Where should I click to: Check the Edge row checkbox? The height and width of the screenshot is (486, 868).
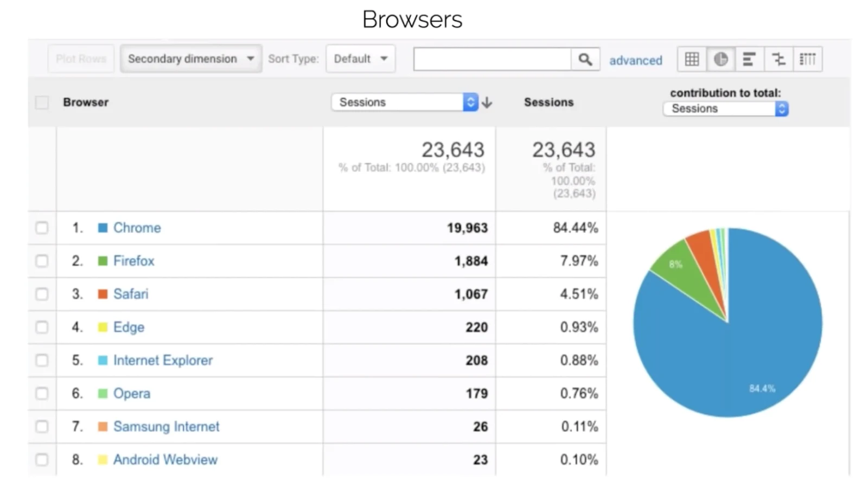pyautogui.click(x=42, y=327)
